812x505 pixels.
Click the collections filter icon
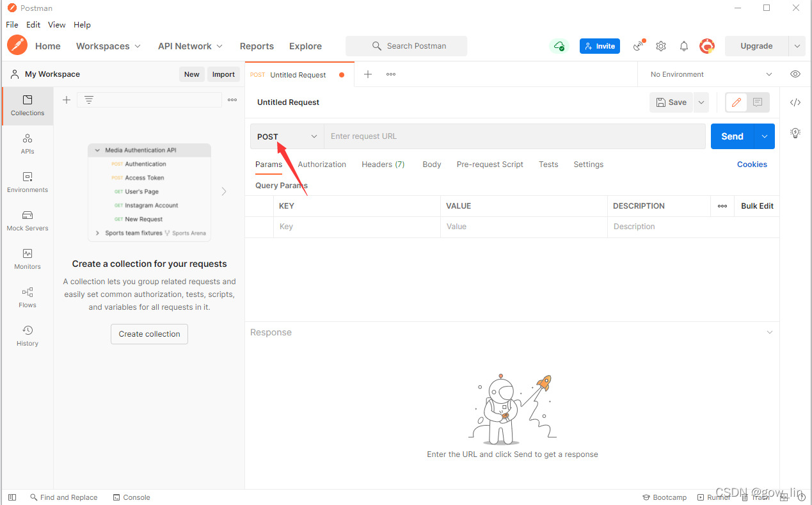pyautogui.click(x=89, y=100)
